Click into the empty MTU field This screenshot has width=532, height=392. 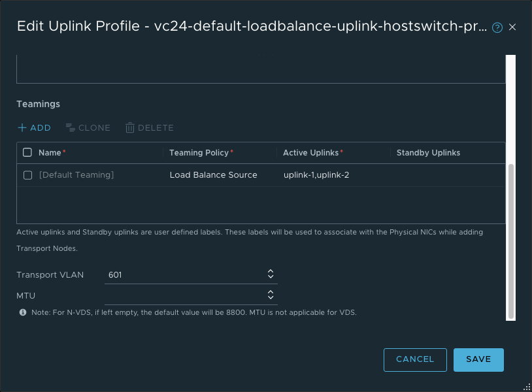tap(183, 296)
